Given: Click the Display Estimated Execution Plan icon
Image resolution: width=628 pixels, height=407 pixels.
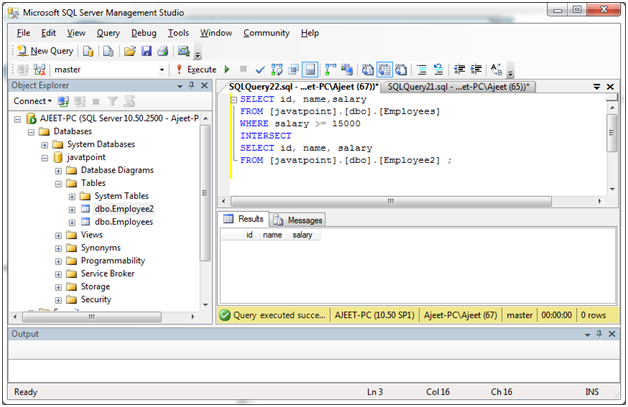Looking at the screenshot, I should click(277, 70).
